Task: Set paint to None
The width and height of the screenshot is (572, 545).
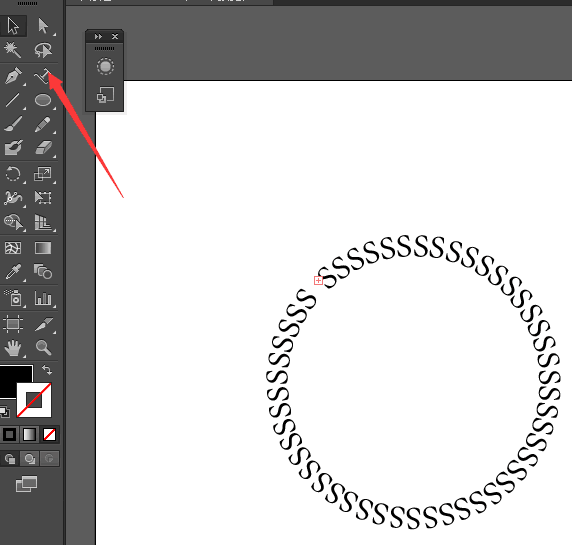Action: click(x=49, y=434)
